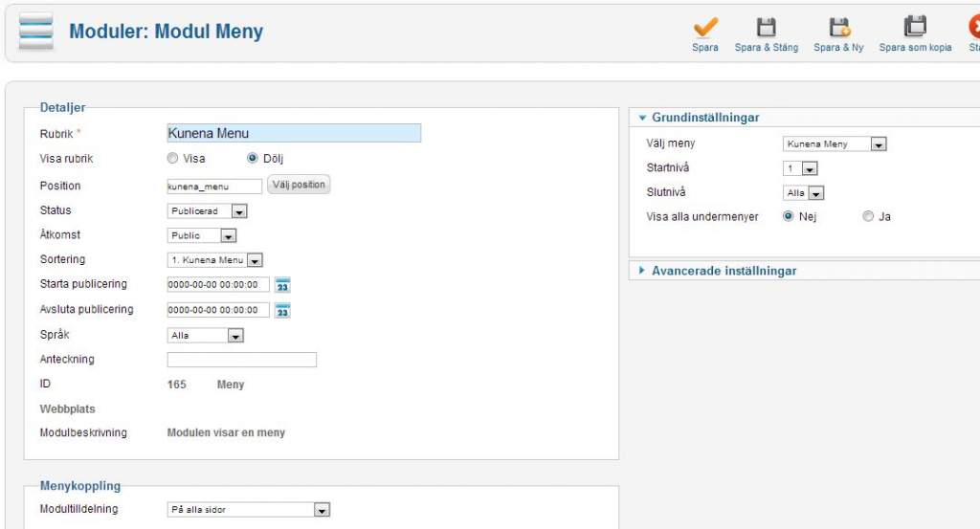This screenshot has width=980, height=529.
Task: Collapse the Grundinställningar panel
Action: pos(705,118)
